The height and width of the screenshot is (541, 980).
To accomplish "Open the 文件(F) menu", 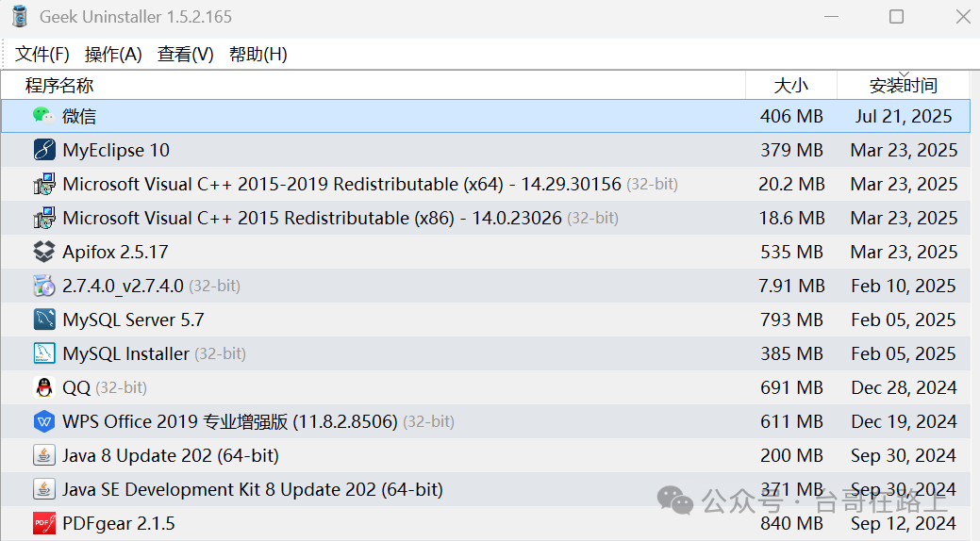I will [42, 55].
